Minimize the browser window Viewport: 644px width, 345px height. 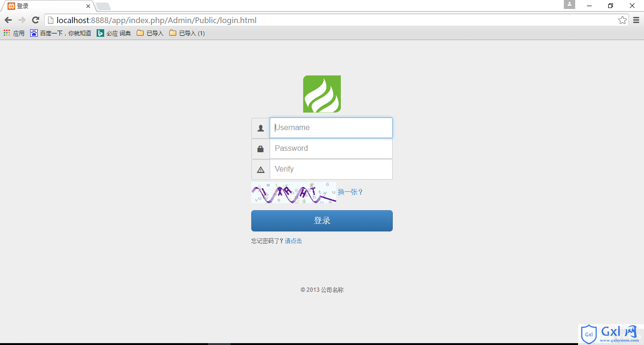pos(589,6)
